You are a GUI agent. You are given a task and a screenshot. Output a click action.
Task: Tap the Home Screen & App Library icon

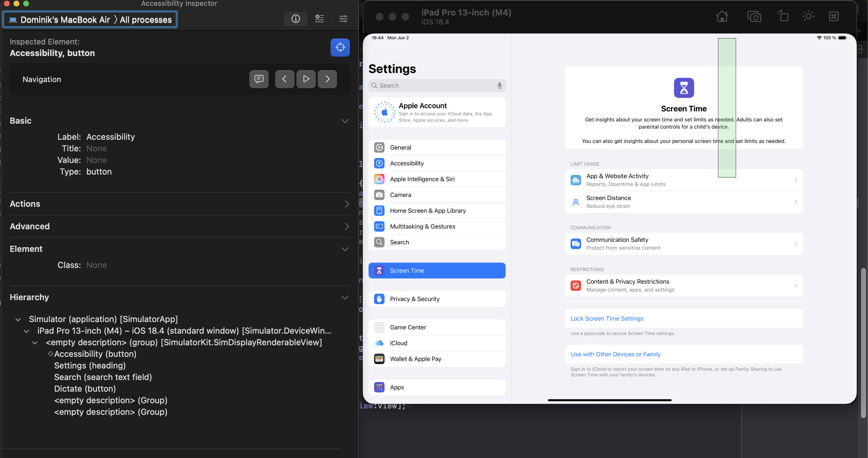[x=379, y=211]
